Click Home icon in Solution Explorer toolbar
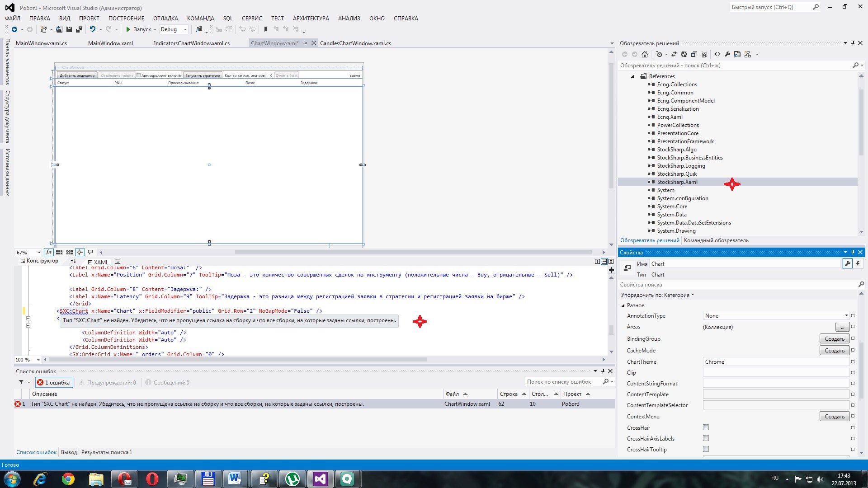 tap(645, 54)
